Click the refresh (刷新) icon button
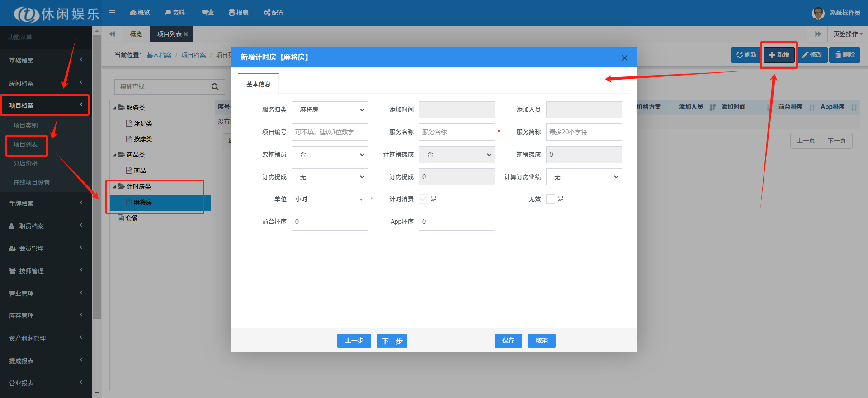This screenshot has width=868, height=398. tap(746, 55)
